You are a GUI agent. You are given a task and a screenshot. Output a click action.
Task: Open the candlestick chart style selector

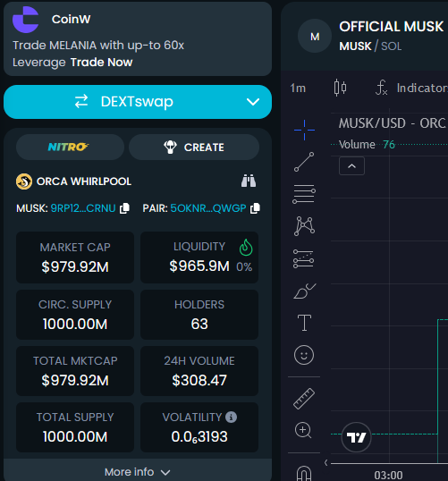(340, 88)
